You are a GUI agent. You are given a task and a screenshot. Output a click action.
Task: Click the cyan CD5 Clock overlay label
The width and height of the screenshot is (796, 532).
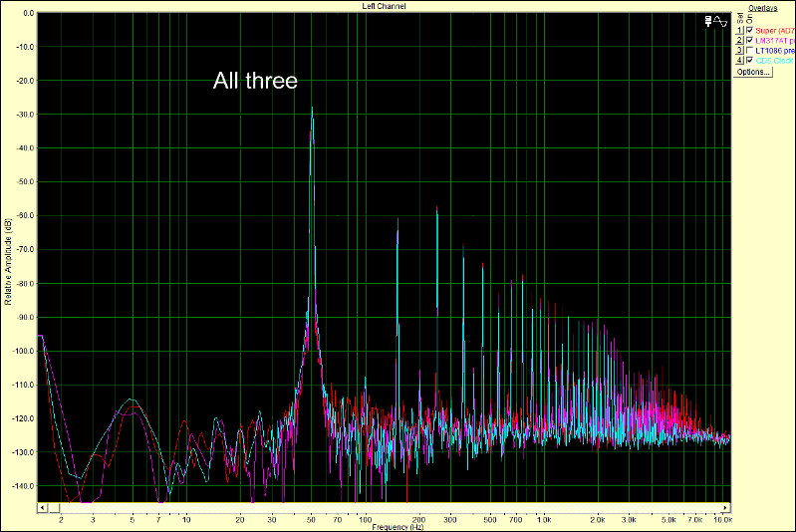coord(775,61)
